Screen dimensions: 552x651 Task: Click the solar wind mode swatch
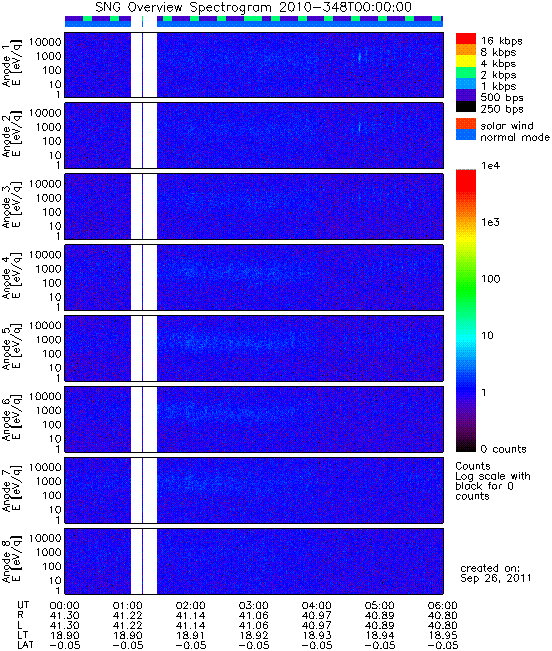(466, 123)
